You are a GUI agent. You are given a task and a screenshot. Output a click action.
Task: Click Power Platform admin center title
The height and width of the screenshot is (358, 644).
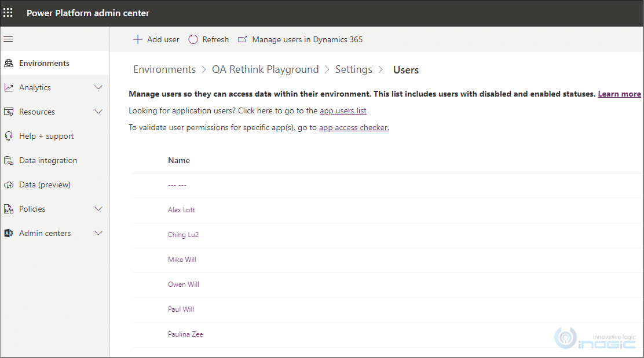point(88,13)
